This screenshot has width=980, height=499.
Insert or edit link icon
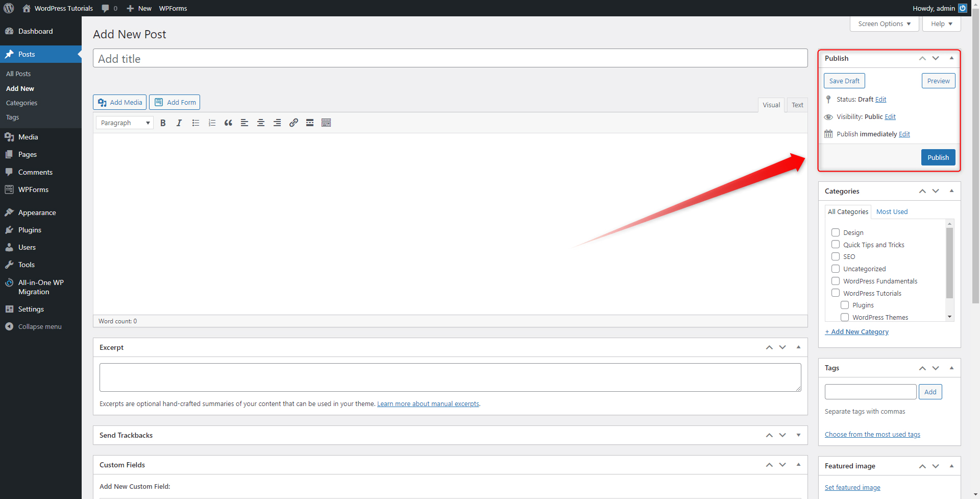(x=293, y=123)
